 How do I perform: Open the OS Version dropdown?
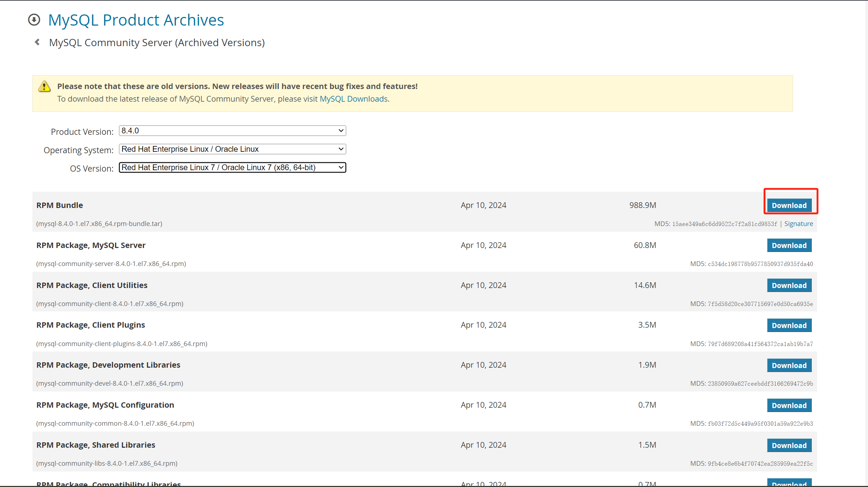click(x=232, y=167)
